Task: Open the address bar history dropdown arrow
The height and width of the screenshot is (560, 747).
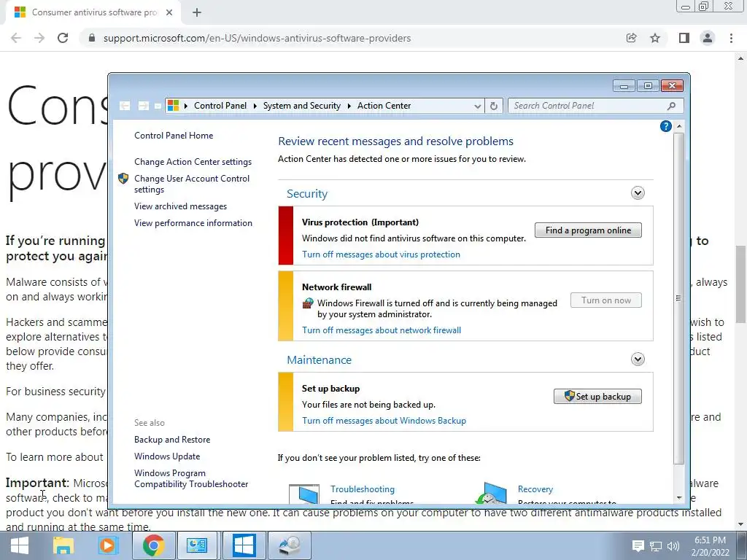Action: (477, 106)
